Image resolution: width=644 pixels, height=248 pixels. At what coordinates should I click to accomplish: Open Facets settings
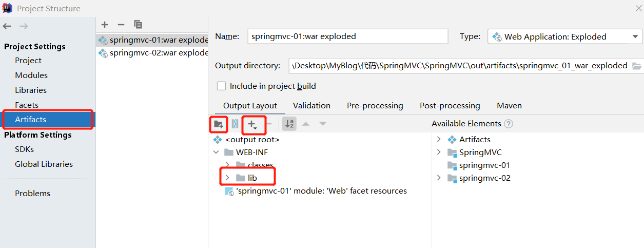click(x=27, y=105)
